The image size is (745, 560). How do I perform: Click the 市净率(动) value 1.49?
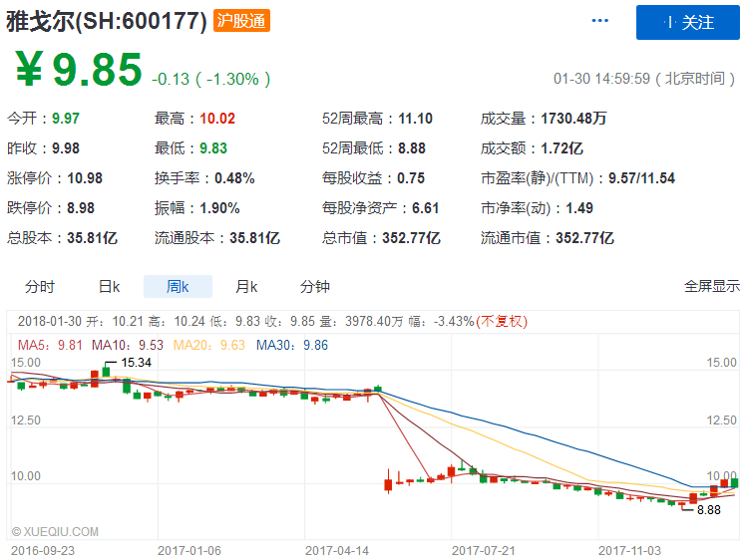579,208
